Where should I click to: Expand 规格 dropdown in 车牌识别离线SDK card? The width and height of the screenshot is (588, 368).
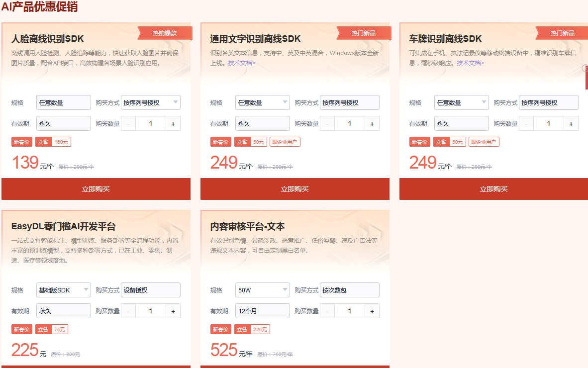(461, 102)
